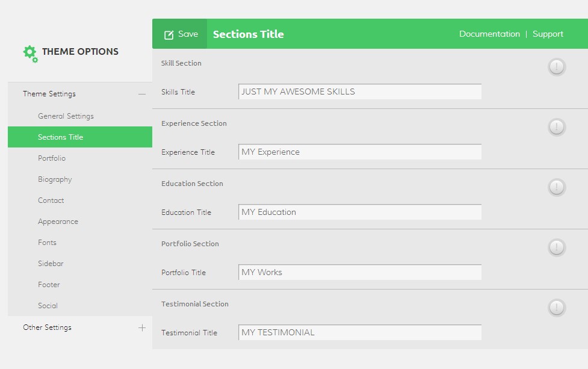Click into the Experience Title text box
Screen dimensions: 588x369
point(359,152)
